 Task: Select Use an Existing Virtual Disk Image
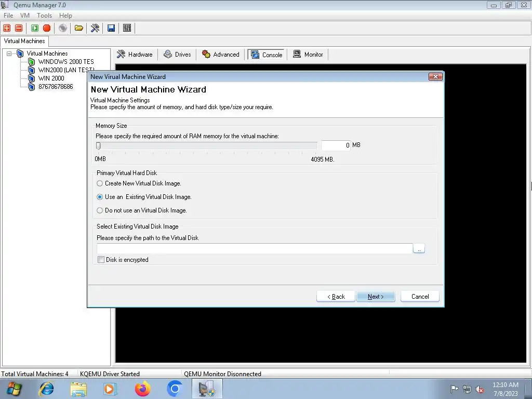point(100,197)
